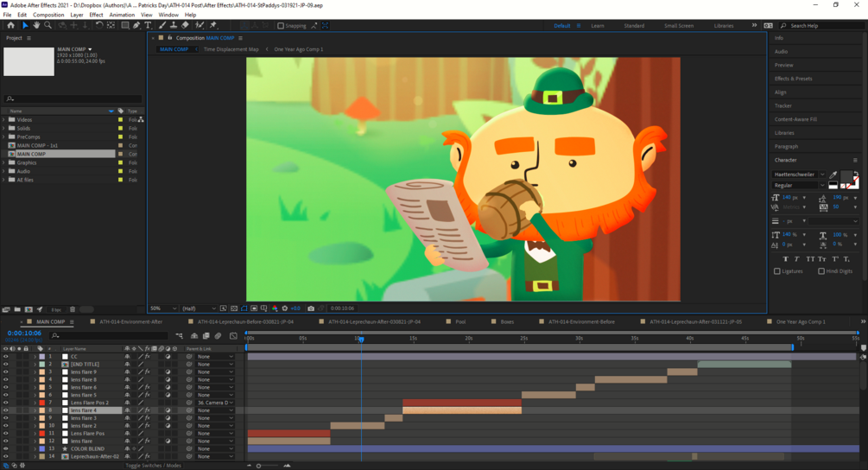Hide the lens flare 9 layer

(5, 372)
